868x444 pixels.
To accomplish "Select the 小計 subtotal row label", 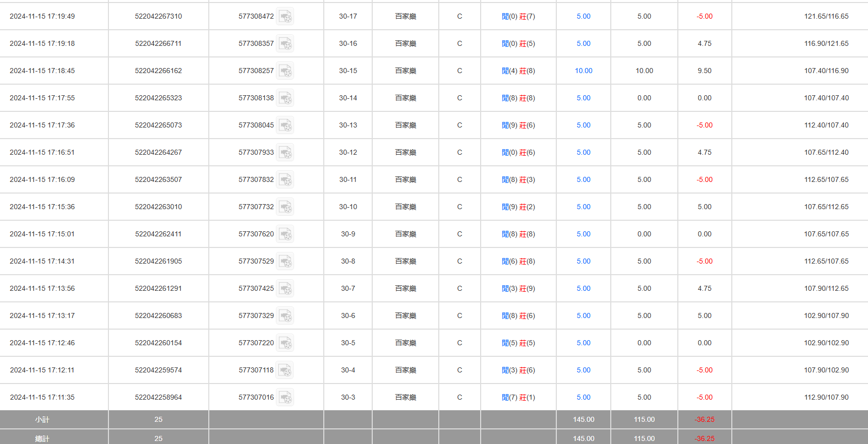I will (x=42, y=420).
